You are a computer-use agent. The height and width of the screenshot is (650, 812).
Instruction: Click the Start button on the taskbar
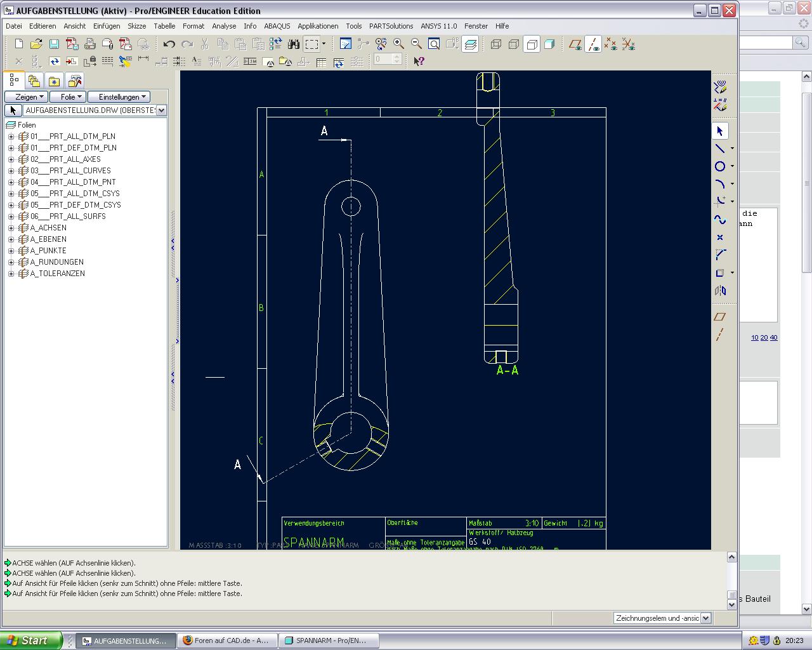coord(31,640)
